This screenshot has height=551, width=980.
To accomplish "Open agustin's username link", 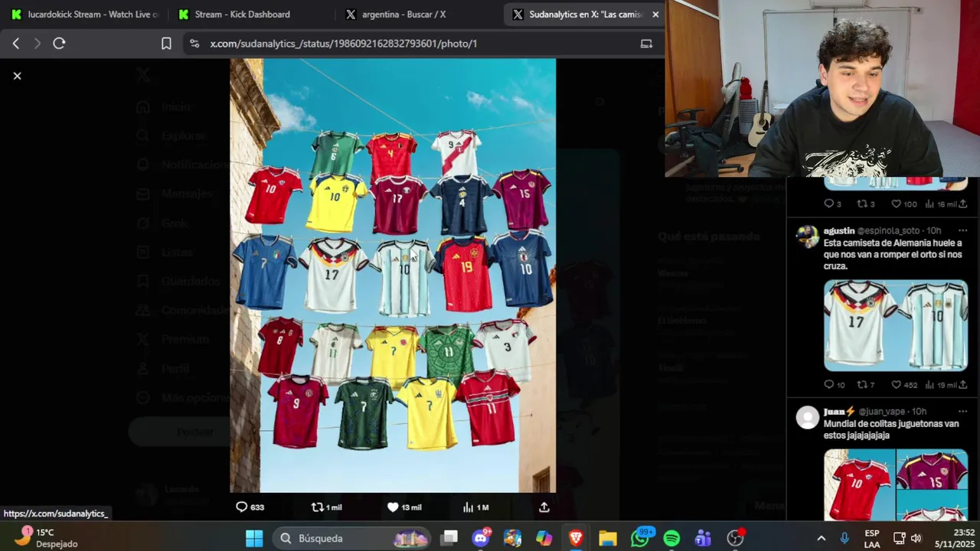I will click(838, 230).
